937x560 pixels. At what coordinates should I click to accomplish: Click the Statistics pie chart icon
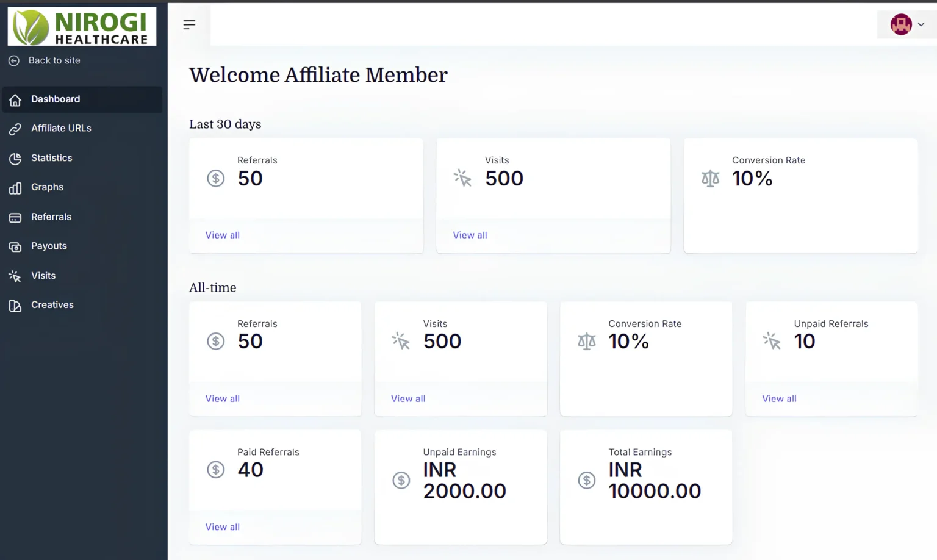pos(15,159)
